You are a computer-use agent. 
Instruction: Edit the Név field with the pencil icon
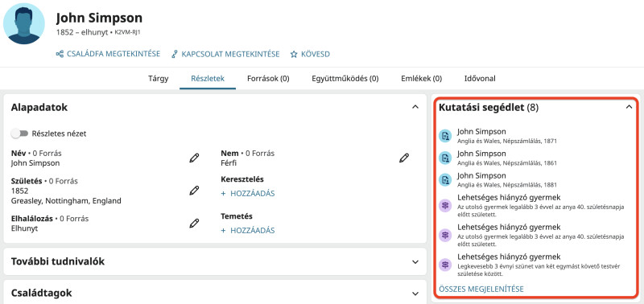coord(194,158)
